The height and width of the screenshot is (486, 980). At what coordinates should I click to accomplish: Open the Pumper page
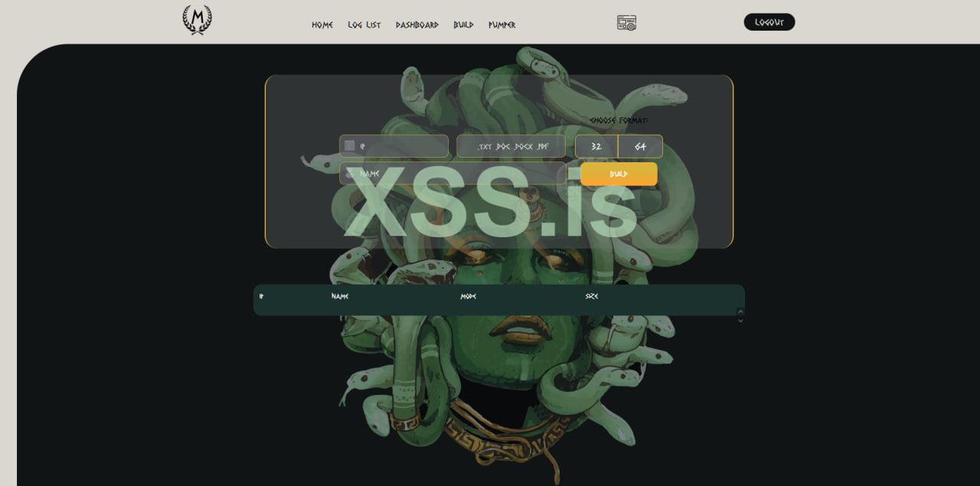coord(502,24)
